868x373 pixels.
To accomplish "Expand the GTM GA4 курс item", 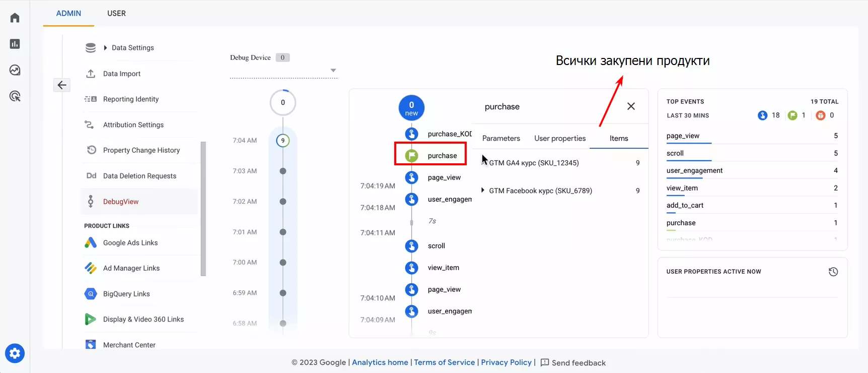I will click(484, 162).
